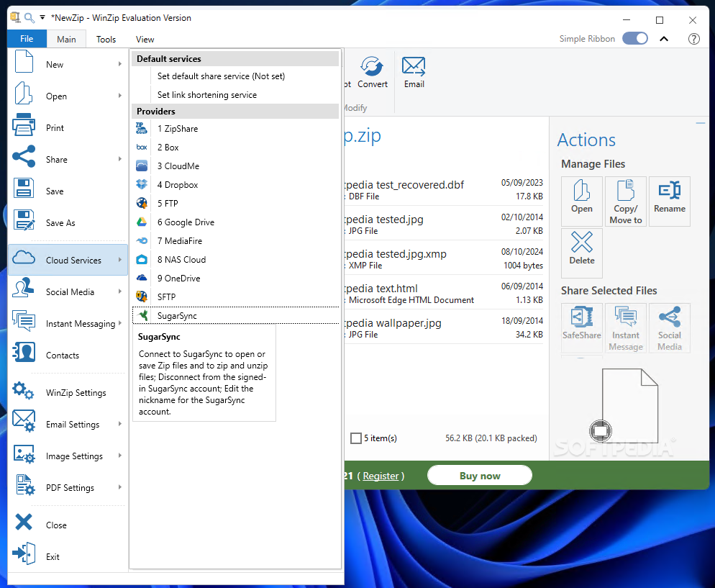Click the Delete action X icon
This screenshot has width=715, height=588.
(581, 243)
